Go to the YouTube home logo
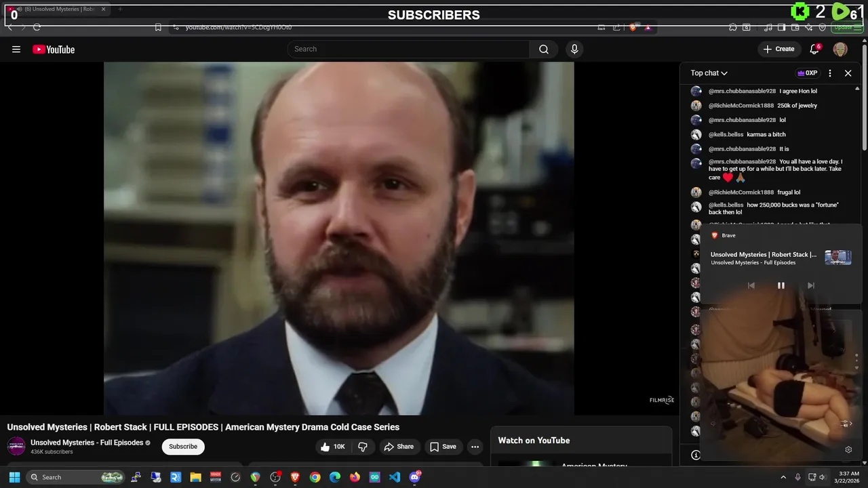Screen dimensions: 868x488 (x=54, y=49)
